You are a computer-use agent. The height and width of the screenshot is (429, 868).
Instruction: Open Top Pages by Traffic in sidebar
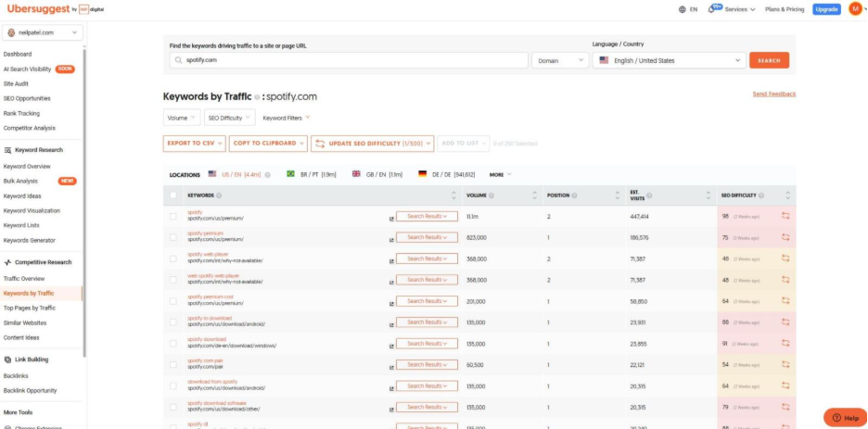pyautogui.click(x=30, y=308)
